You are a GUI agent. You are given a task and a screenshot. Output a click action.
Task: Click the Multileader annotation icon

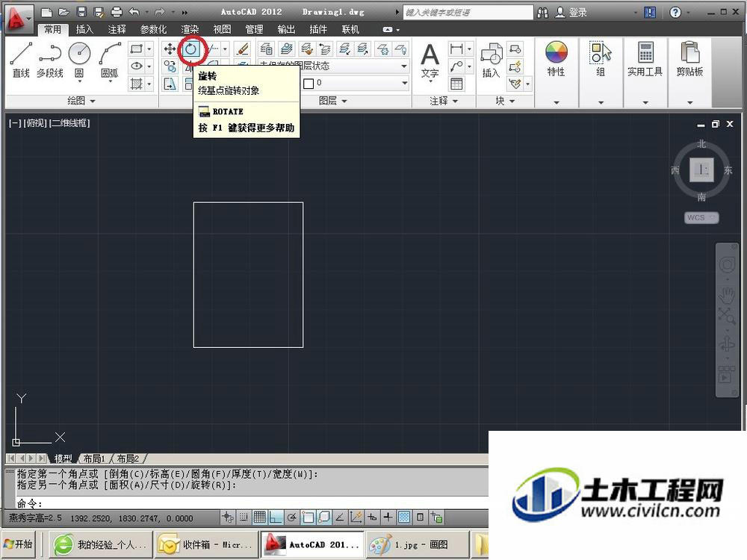(456, 66)
